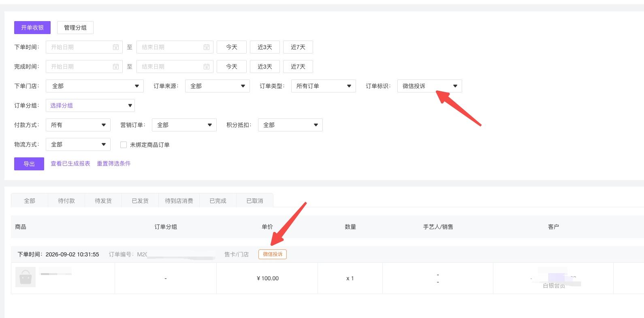Click the 导出 export button
This screenshot has width=644, height=318.
(29, 164)
